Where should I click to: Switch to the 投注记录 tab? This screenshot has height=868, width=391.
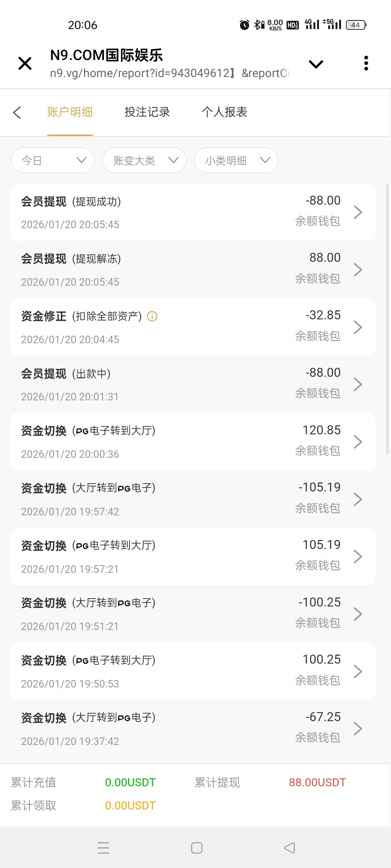coord(147,112)
